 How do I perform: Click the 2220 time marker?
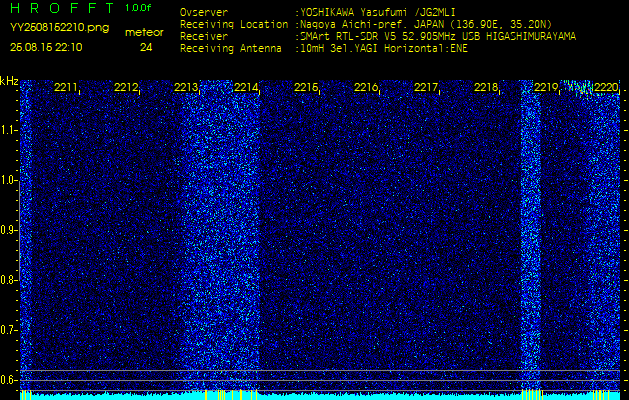(606, 87)
